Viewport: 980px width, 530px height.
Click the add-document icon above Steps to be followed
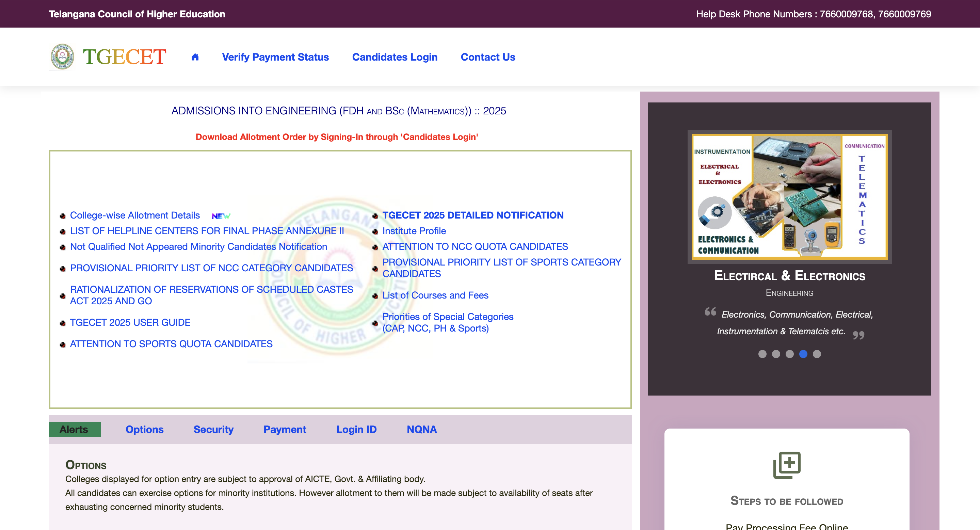[x=787, y=465]
